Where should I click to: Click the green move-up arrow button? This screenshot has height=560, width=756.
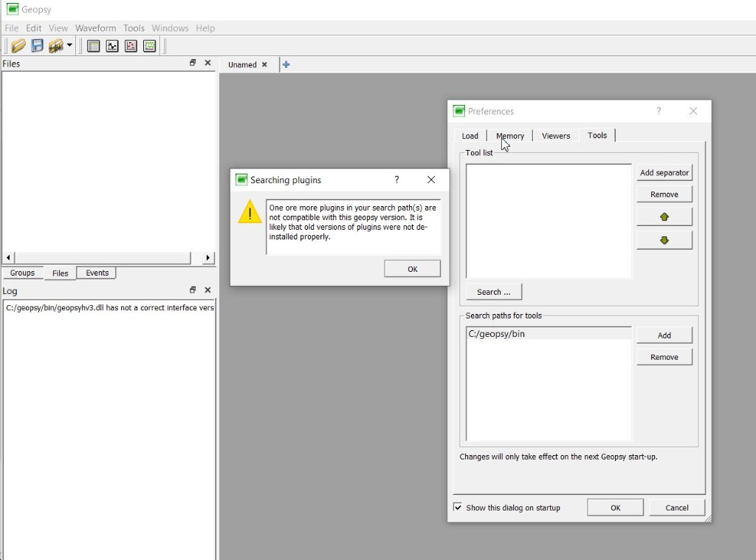coord(664,217)
